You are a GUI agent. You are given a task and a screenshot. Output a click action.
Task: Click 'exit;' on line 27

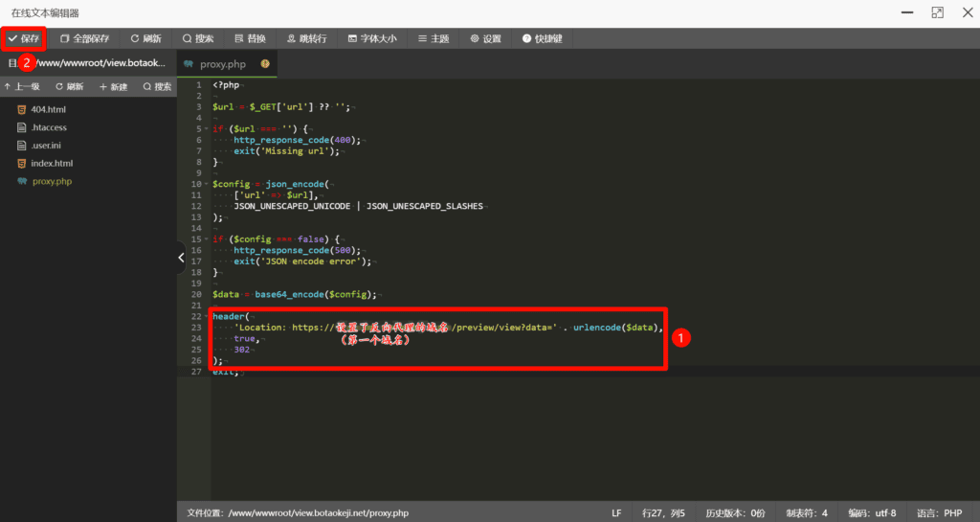[x=226, y=372]
